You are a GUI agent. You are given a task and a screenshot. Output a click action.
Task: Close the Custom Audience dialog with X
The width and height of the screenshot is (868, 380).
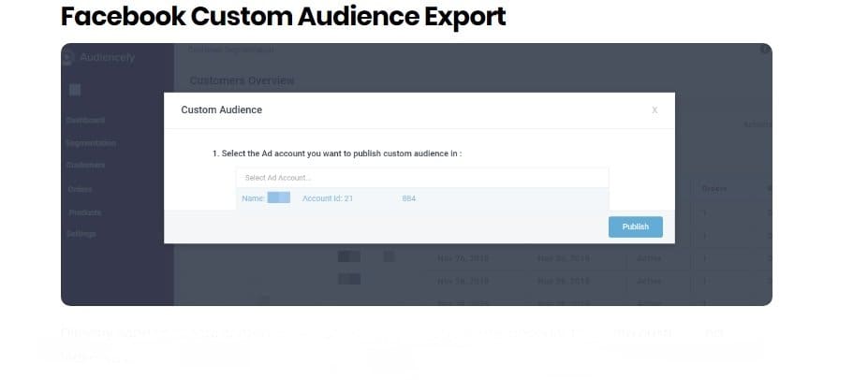coord(655,110)
